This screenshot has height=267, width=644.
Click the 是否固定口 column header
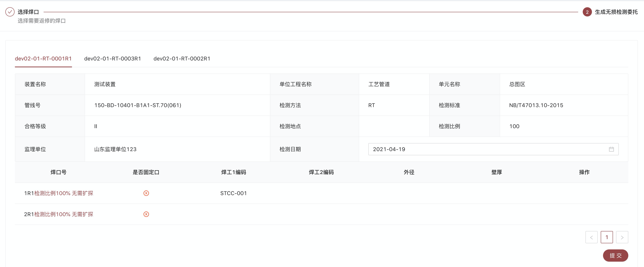146,172
